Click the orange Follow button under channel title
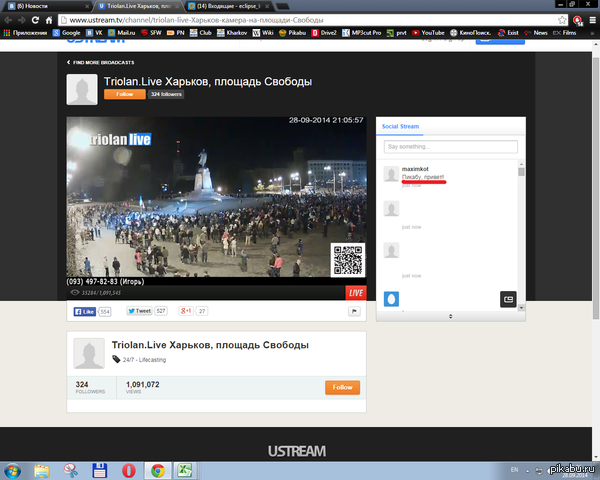This screenshot has height=480, width=600. [x=124, y=94]
